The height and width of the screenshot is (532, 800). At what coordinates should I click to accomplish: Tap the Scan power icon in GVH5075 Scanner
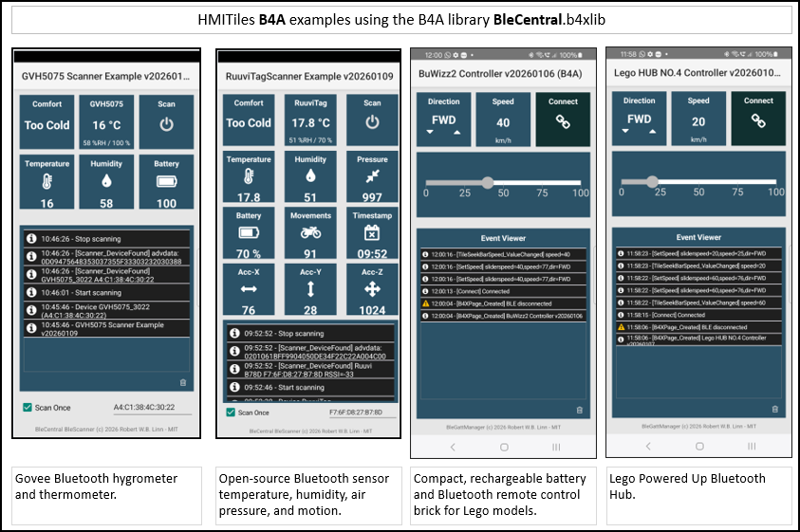click(166, 124)
